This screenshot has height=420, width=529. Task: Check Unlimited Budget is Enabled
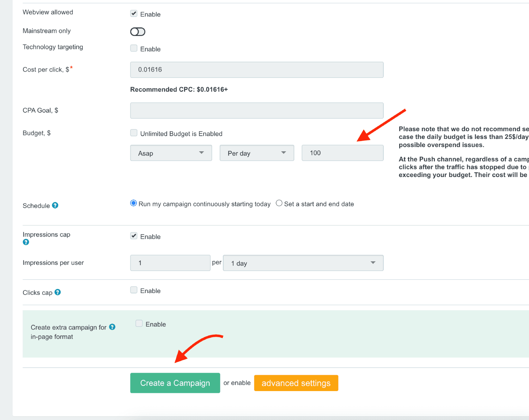[134, 133]
